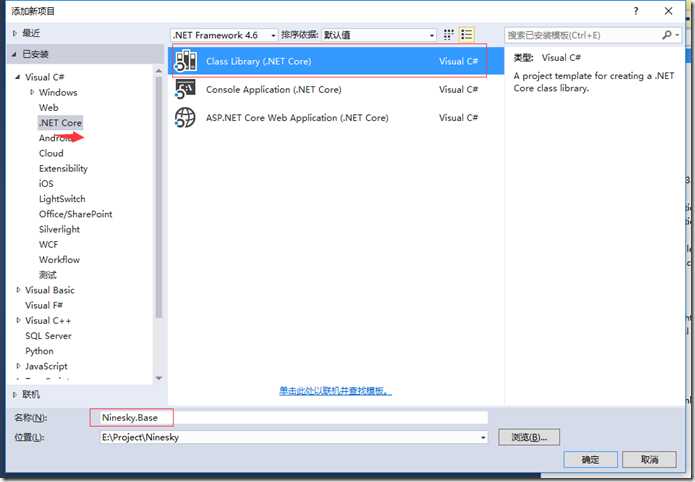Select the Python category
Viewport: 695px width, 482px height.
tap(39, 351)
